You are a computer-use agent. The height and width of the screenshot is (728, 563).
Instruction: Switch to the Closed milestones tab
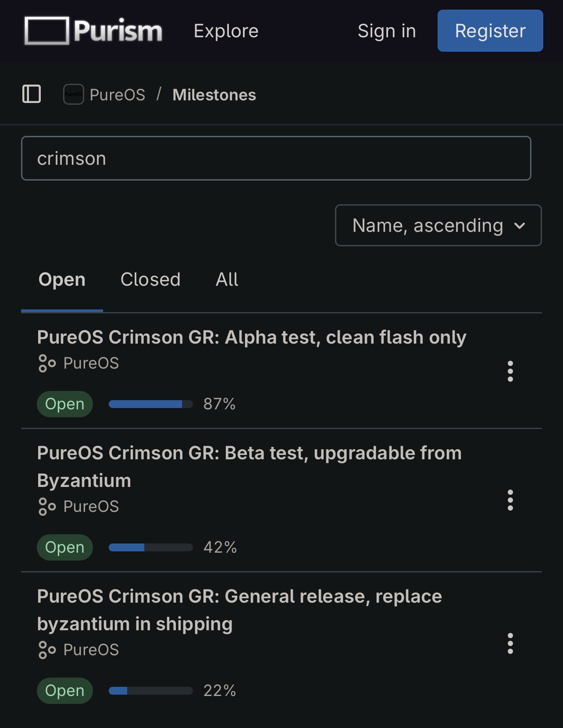coord(150,280)
